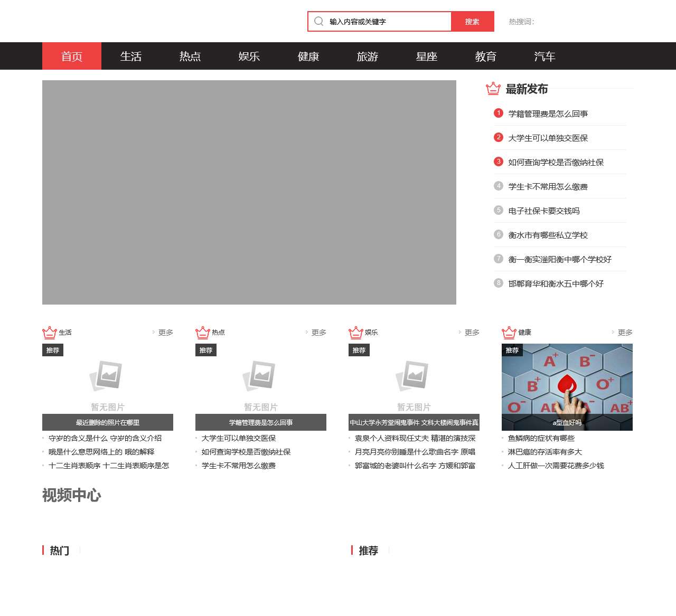The image size is (676, 616).
Task: Click the 推荐 badge on the blood type image
Action: (512, 350)
